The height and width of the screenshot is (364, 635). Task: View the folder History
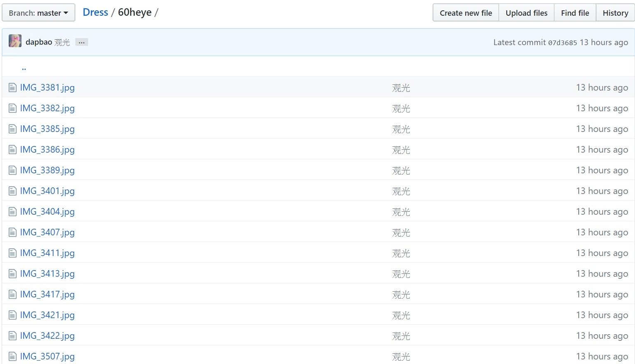click(x=615, y=13)
